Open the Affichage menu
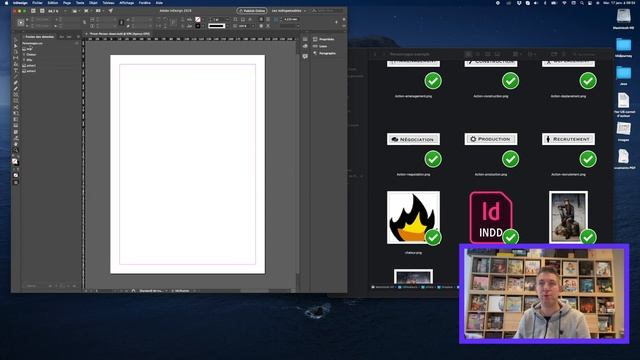The image size is (640, 360). point(127,3)
